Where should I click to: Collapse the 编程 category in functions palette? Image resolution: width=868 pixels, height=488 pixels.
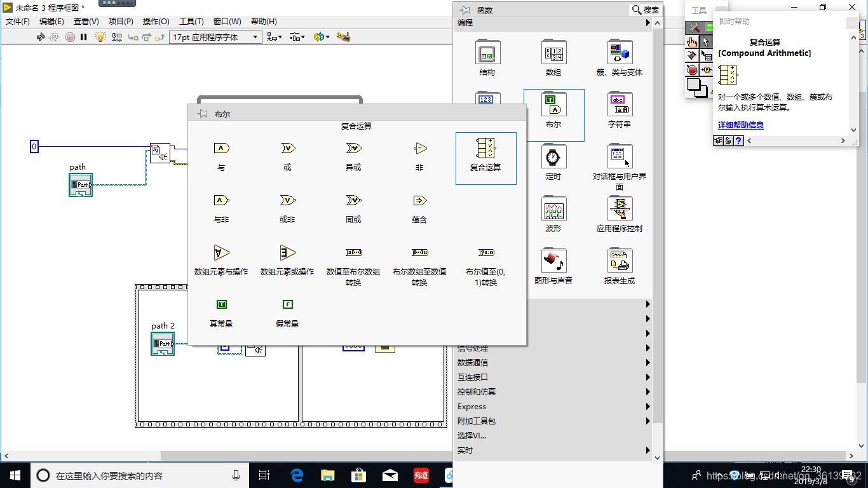(554, 23)
